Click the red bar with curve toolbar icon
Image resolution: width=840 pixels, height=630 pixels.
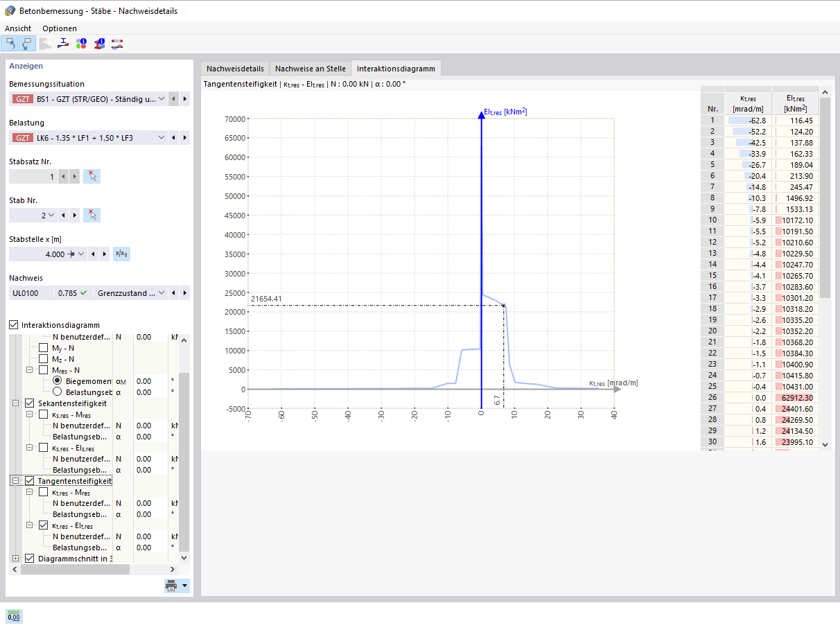[117, 44]
